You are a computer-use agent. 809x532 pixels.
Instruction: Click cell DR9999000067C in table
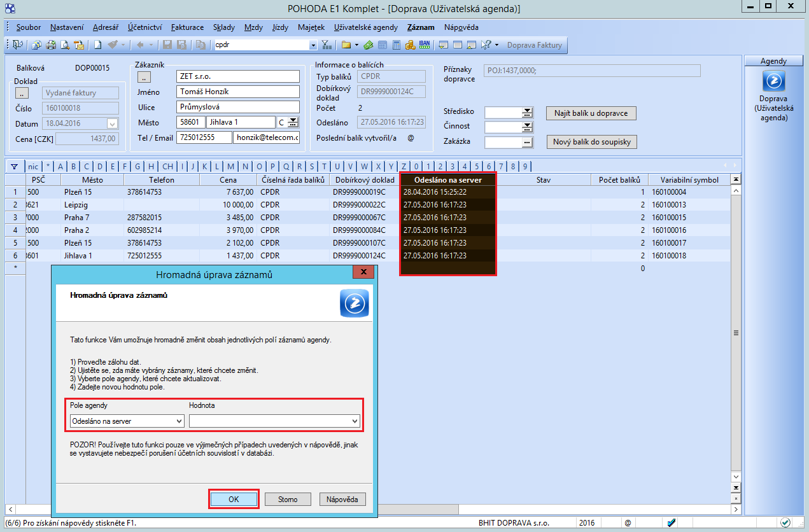[x=365, y=218]
